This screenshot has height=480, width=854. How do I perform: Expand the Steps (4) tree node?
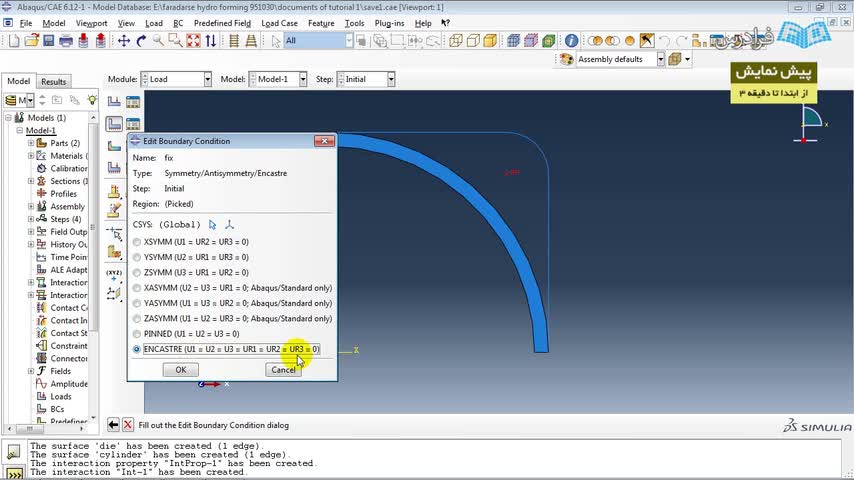pyautogui.click(x=31, y=219)
